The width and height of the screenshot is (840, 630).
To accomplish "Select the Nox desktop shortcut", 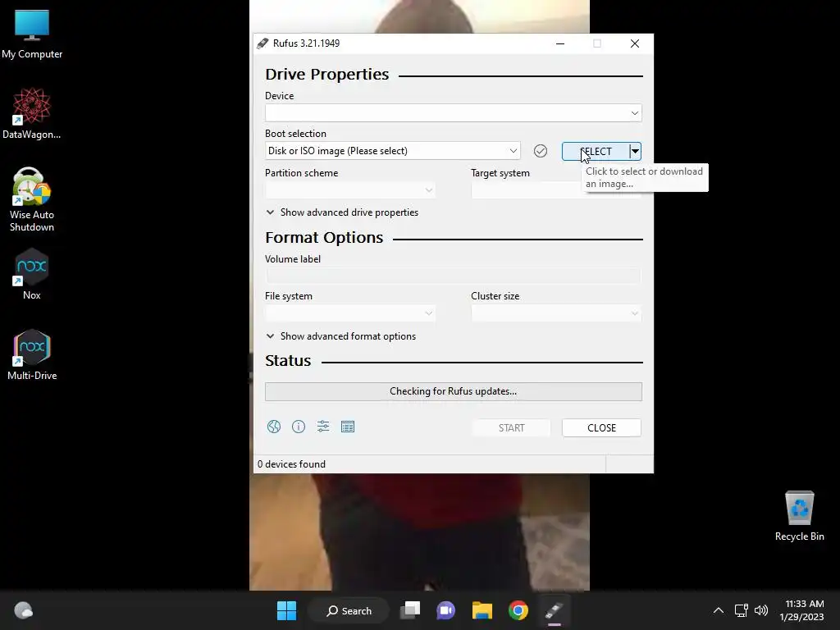I will (x=32, y=274).
